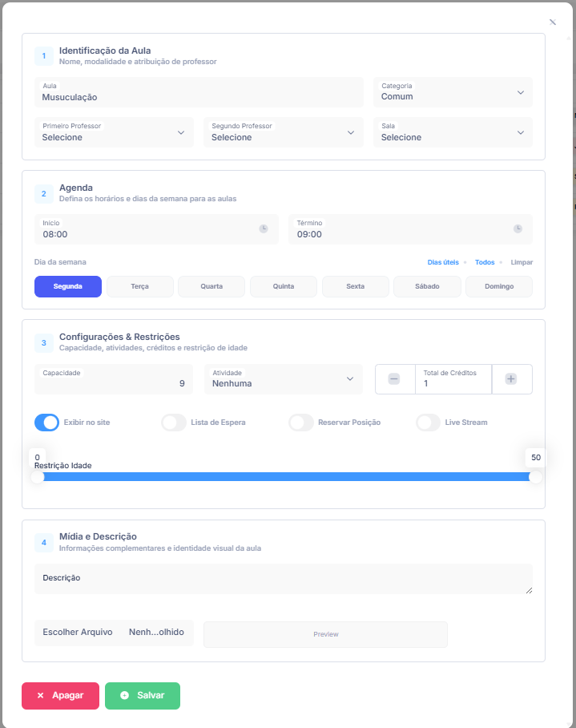Select the Quarta day button
The image size is (576, 728).
[211, 286]
